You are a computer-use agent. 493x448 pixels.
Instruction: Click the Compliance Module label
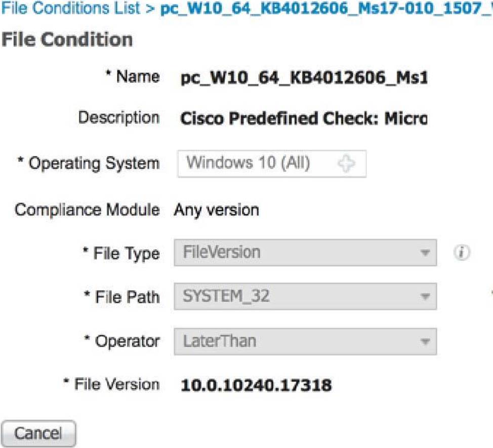(87, 210)
